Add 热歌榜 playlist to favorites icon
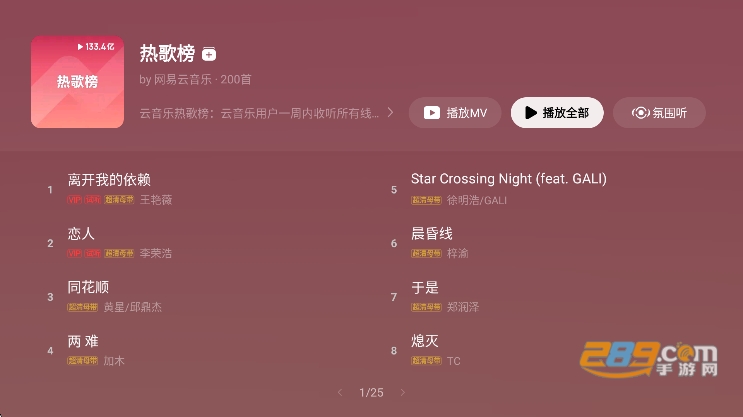The image size is (743, 417). tap(209, 54)
